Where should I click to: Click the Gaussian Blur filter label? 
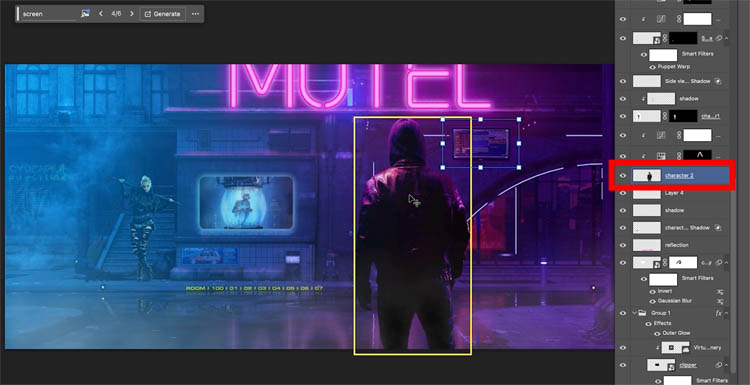675,301
